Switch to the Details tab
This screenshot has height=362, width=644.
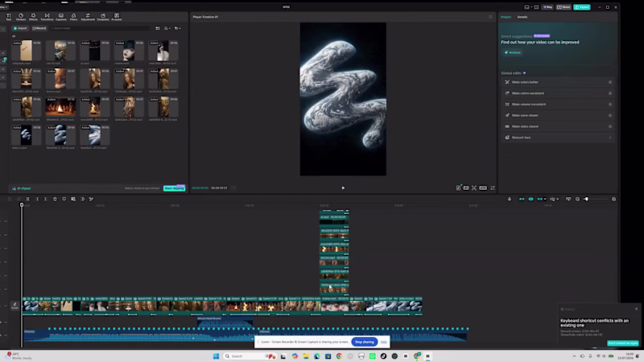522,17
